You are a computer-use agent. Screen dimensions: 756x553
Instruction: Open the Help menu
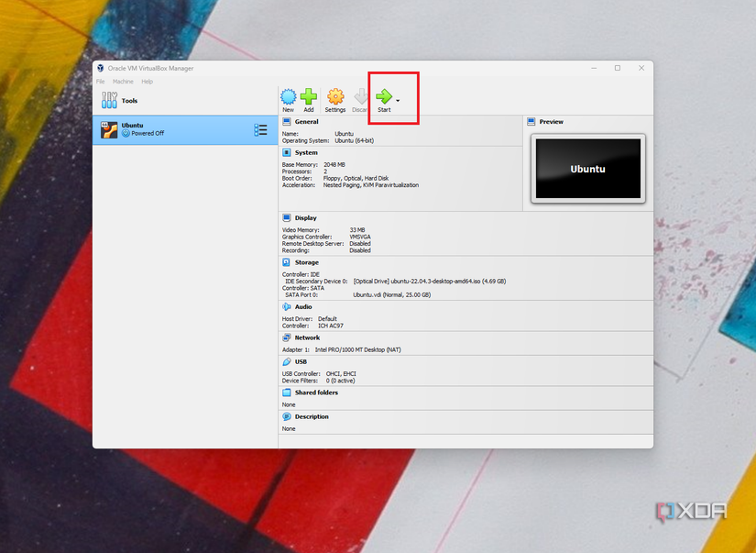(146, 82)
